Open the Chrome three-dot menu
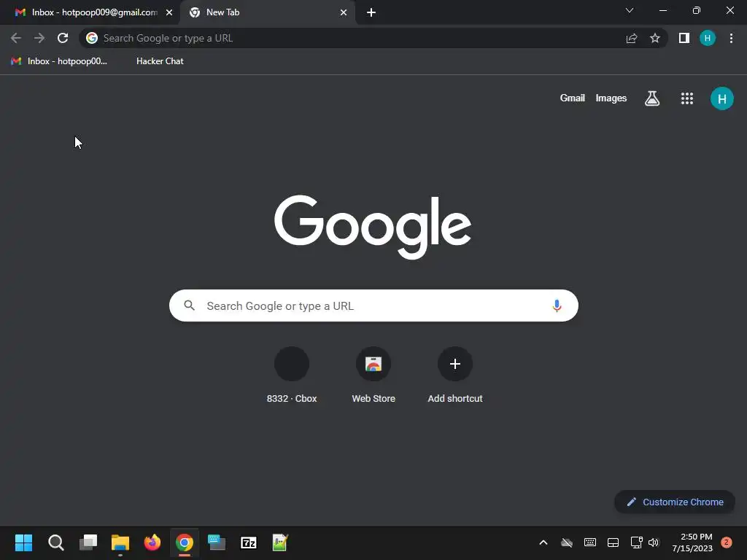The width and height of the screenshot is (747, 560). [x=731, y=38]
